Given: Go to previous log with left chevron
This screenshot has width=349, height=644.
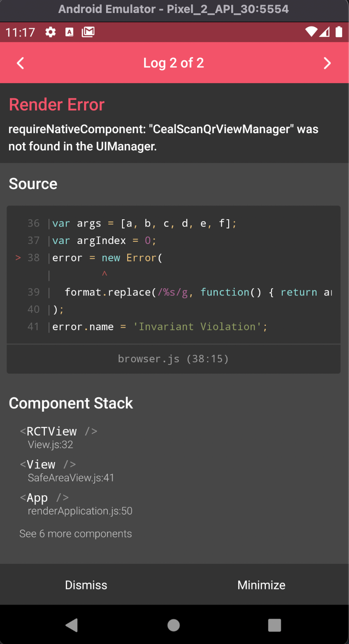Looking at the screenshot, I should pyautogui.click(x=20, y=63).
